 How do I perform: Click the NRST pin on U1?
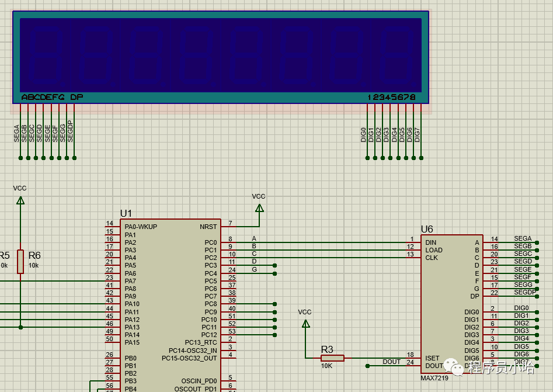208,227
